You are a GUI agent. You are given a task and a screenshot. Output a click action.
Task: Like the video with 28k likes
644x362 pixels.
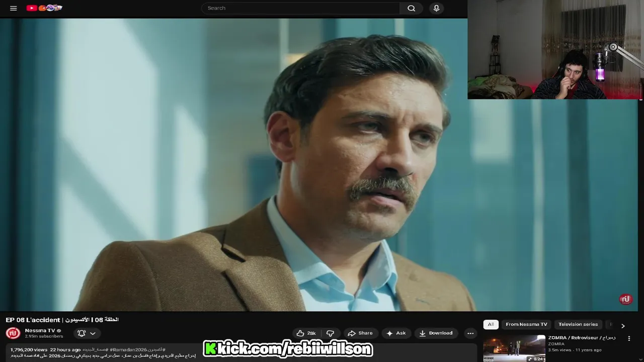point(307,333)
